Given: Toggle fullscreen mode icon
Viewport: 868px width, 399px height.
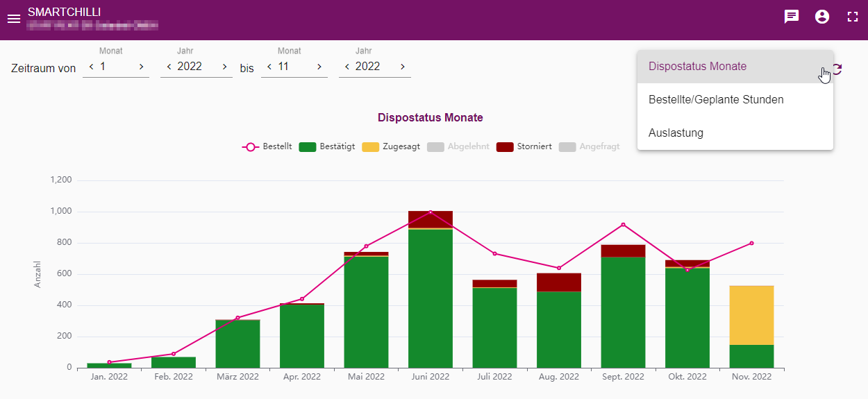Looking at the screenshot, I should click(853, 17).
